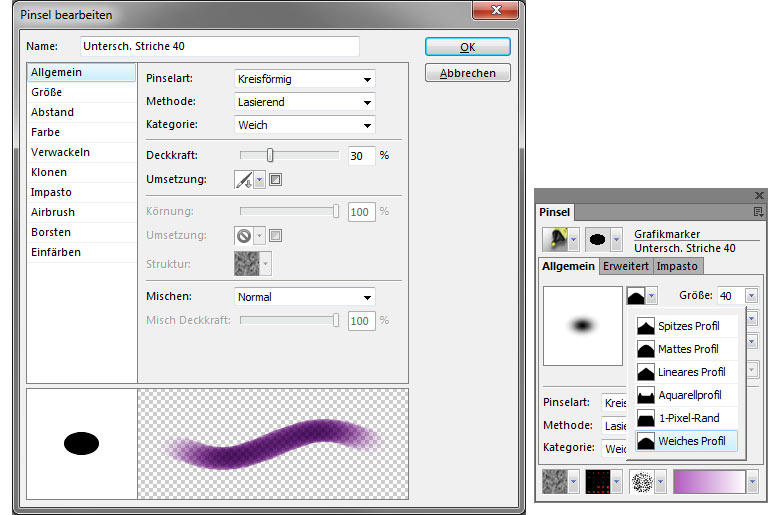Select Verwackeln in the category list

coord(81,152)
